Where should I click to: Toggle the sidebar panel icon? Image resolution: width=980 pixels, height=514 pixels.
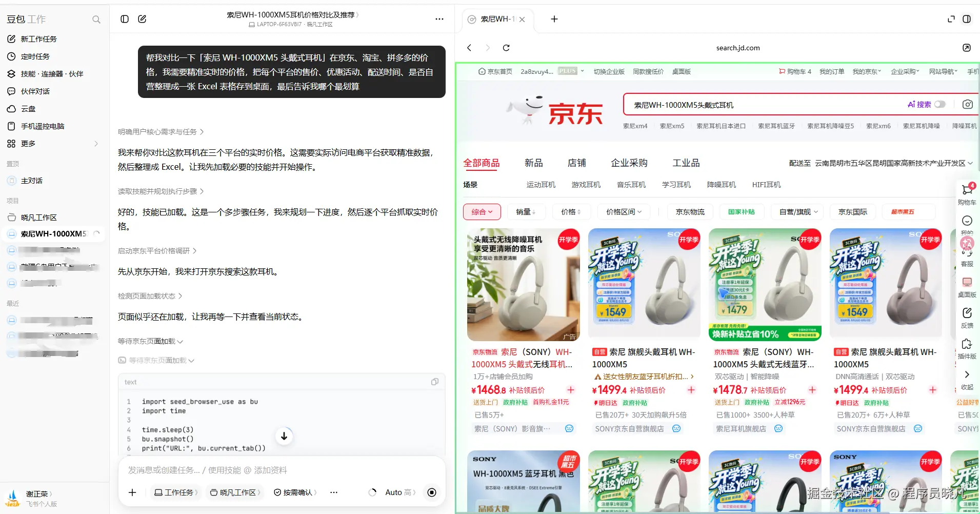tap(125, 19)
